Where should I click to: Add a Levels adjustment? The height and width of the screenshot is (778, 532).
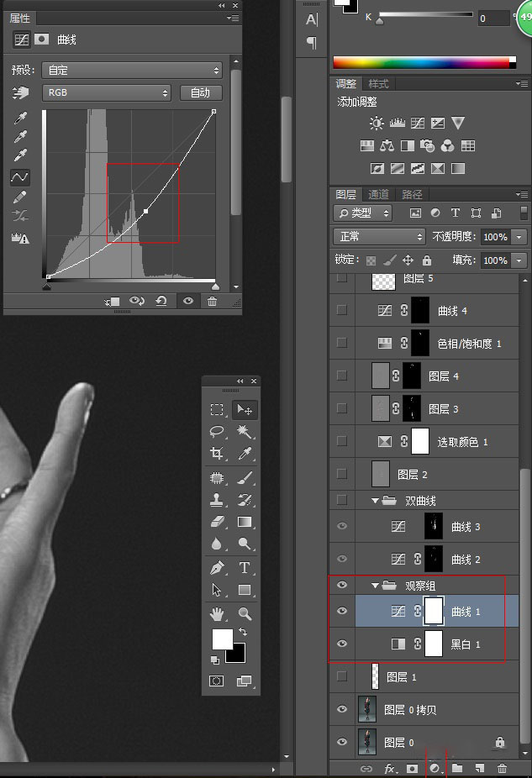[397, 123]
